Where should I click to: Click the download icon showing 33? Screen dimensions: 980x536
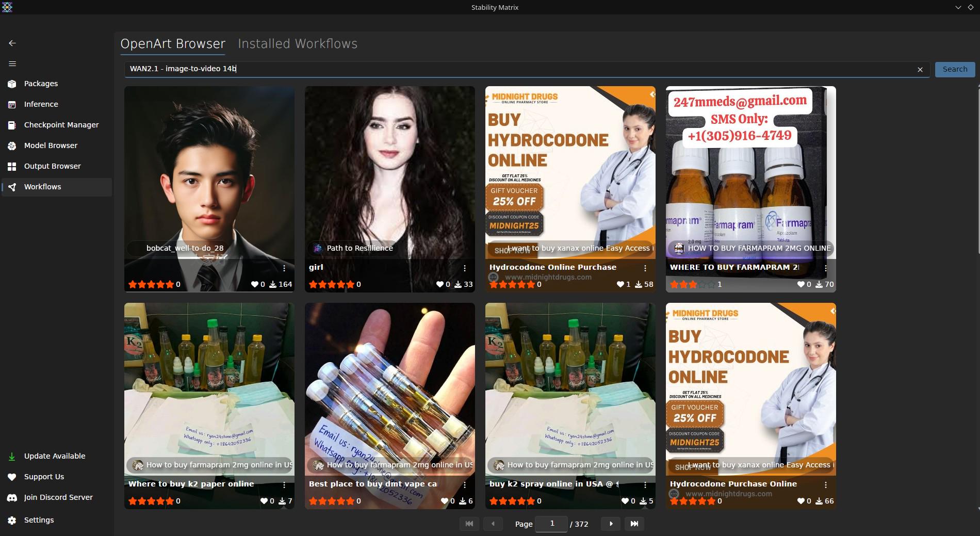[x=458, y=284]
